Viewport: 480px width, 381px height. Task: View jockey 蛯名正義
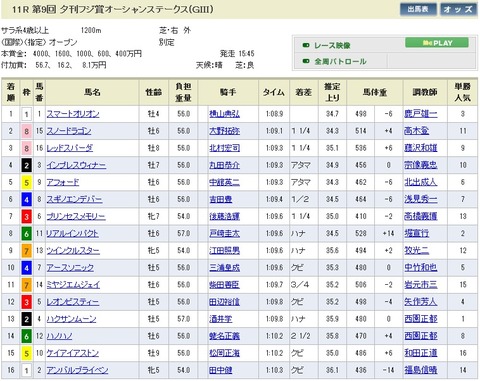pos(224,336)
